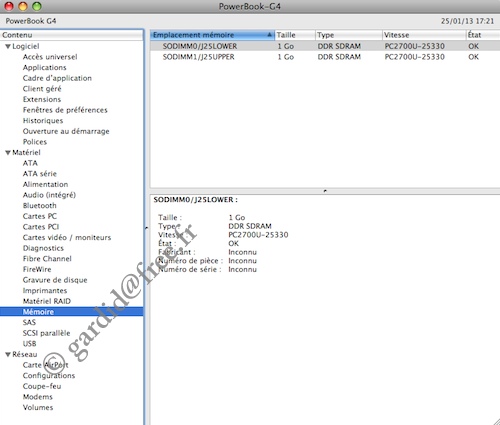Select SCSI parallèle item
The image size is (500, 425).
coord(47,333)
